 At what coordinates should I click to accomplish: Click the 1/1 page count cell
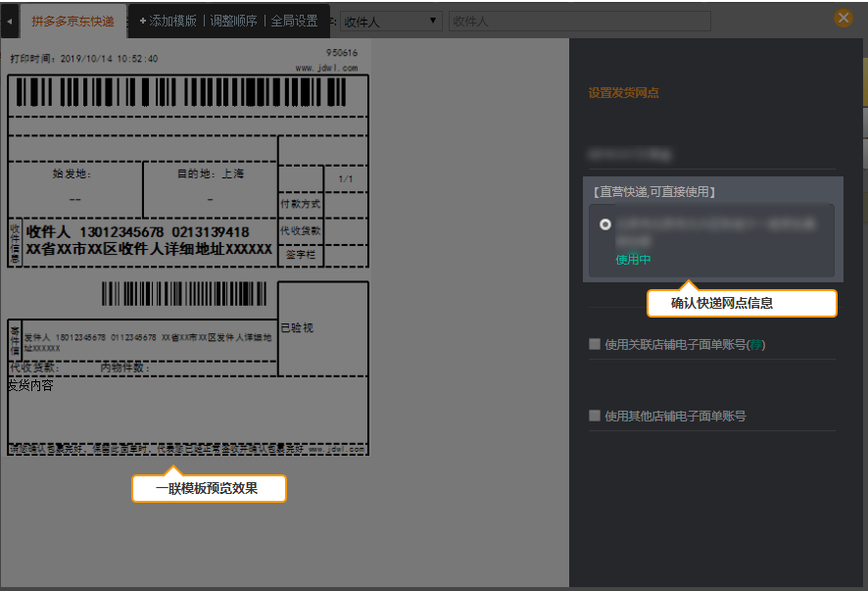point(346,179)
